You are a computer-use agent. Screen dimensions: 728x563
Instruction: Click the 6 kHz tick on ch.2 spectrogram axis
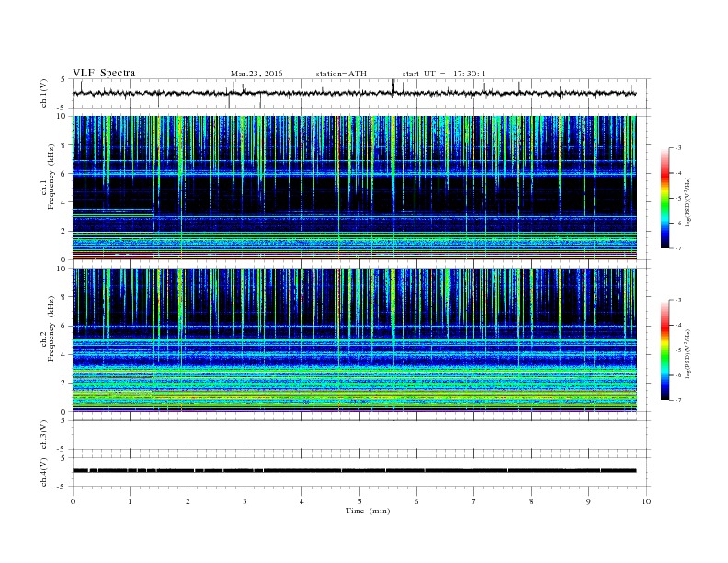click(64, 326)
